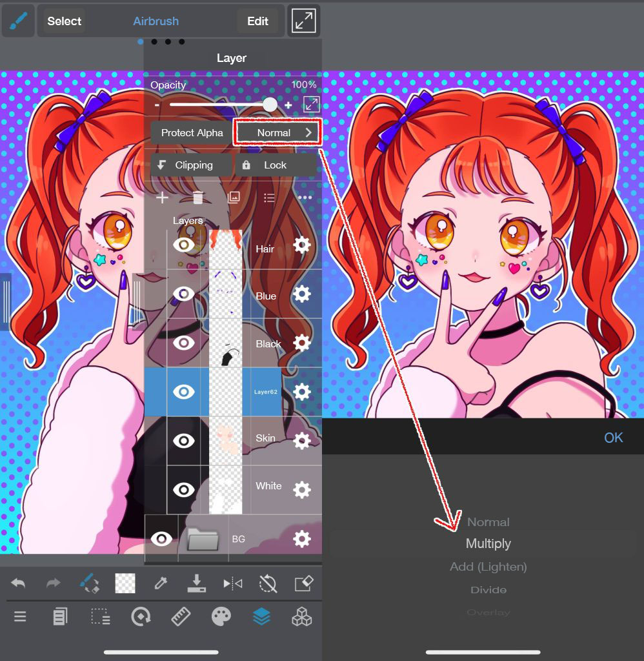Open the Normal blend mode dropdown

[x=277, y=132]
